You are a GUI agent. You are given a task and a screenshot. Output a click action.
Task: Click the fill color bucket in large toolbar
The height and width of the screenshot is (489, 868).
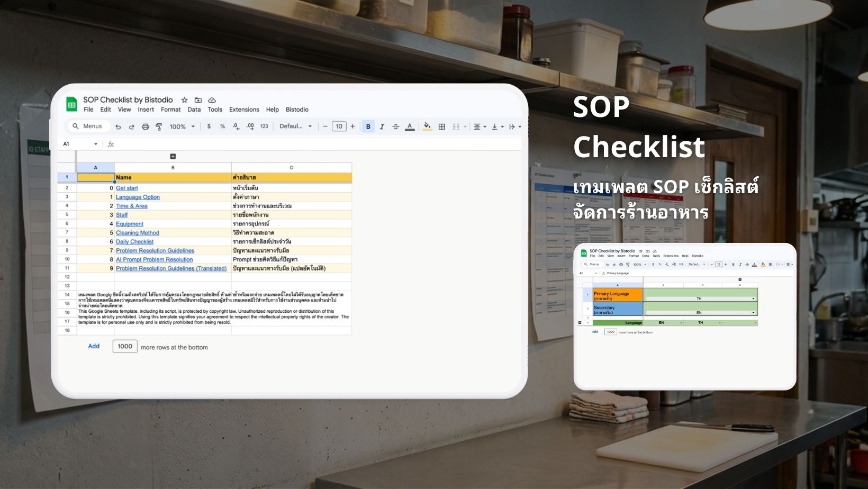click(x=427, y=126)
